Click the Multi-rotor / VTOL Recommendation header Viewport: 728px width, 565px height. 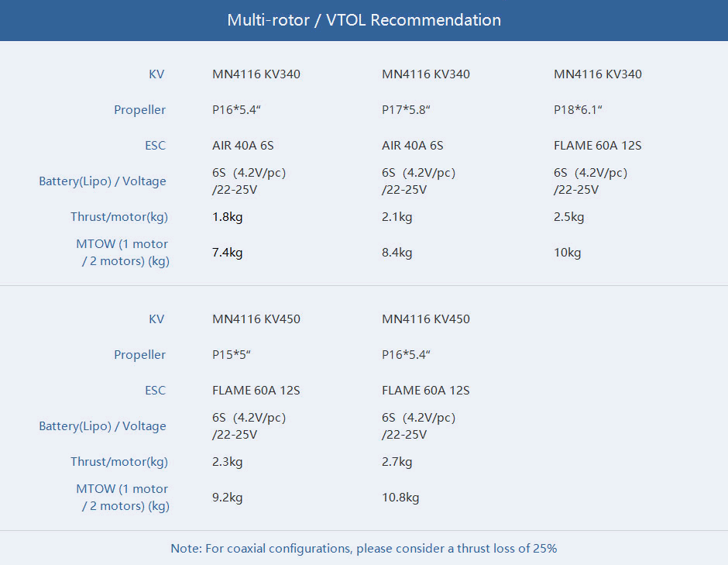[x=364, y=20]
